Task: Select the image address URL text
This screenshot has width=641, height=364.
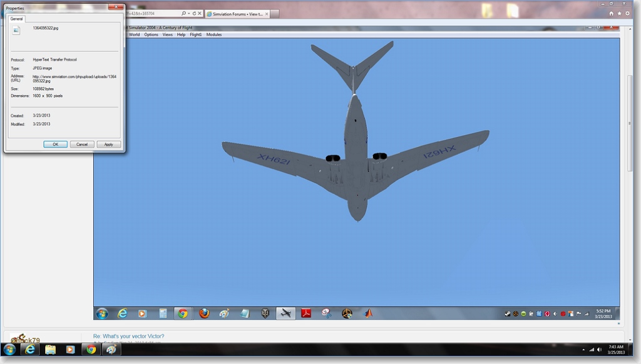Action: point(74,79)
